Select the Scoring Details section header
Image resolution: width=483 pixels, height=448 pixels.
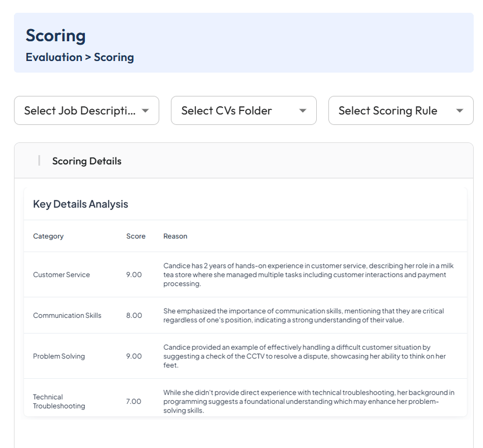pos(87,161)
